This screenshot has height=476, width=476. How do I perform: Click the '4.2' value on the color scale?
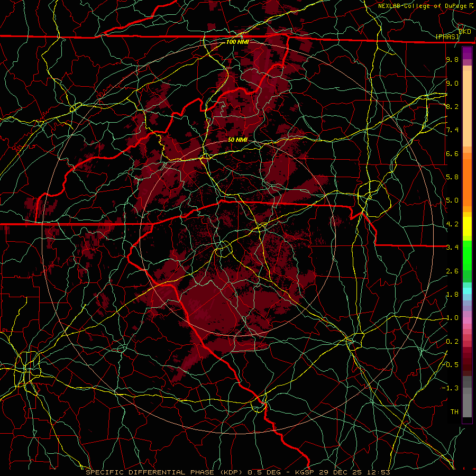[x=452, y=224]
